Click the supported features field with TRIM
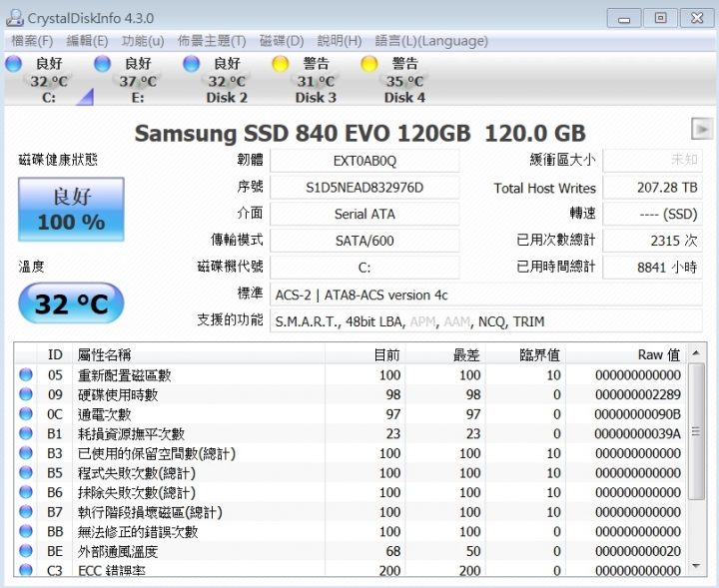Viewport: 719px width, 588px height. [486, 321]
